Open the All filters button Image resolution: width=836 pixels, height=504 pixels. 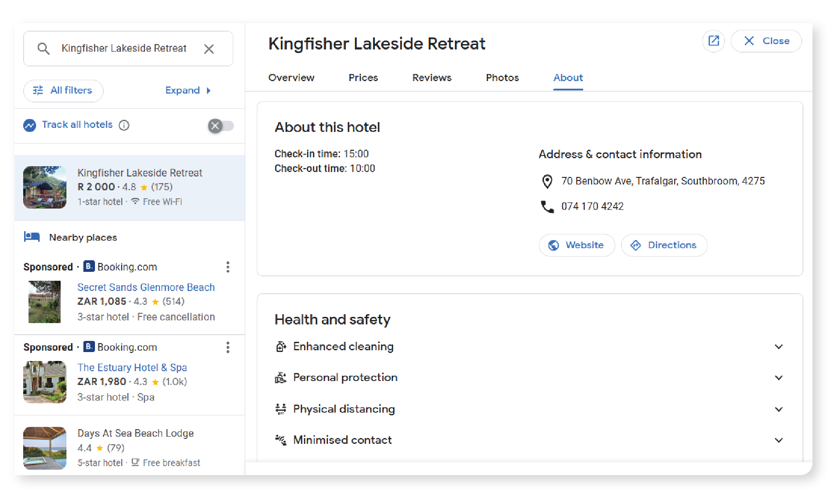click(x=63, y=90)
